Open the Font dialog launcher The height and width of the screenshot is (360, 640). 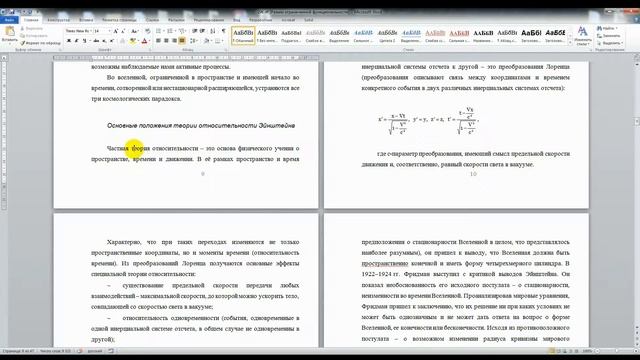[x=150, y=50]
